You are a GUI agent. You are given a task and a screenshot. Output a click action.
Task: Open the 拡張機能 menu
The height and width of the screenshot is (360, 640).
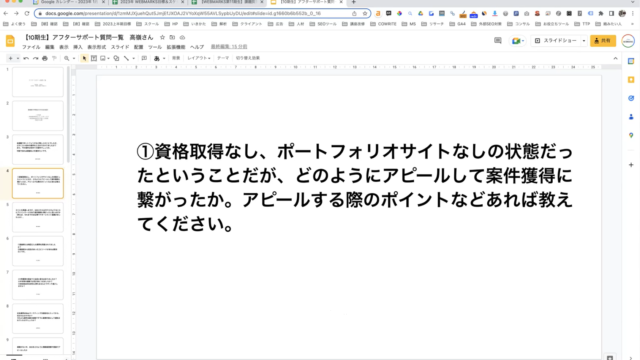click(x=176, y=47)
